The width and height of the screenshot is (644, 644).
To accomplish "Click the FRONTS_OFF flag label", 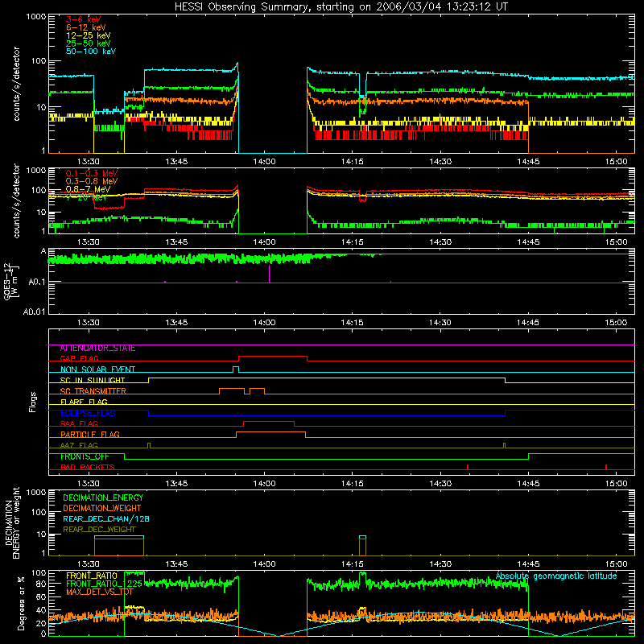I will click(85, 456).
